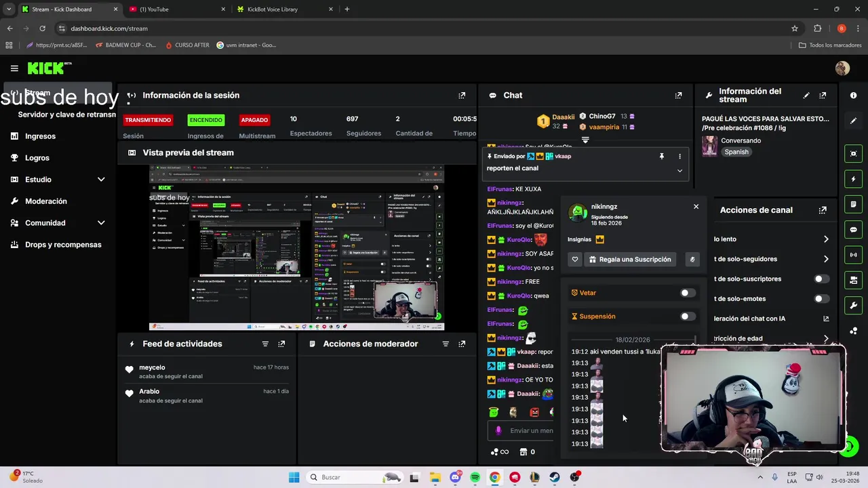Click the heart icon on nikinngz card

(x=575, y=260)
